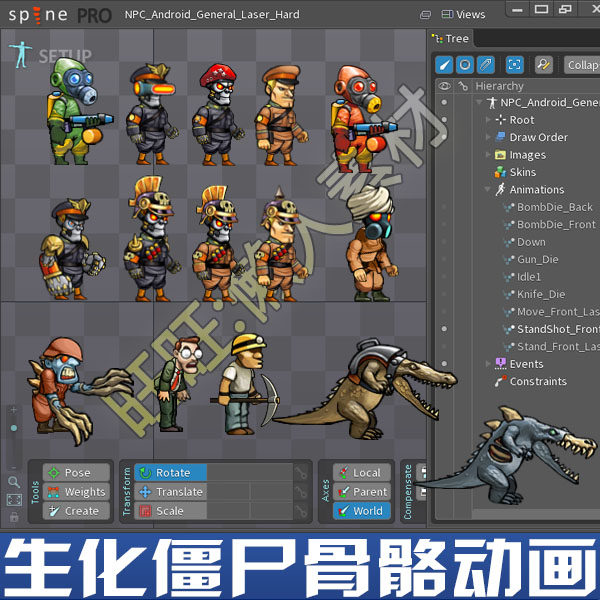The height and width of the screenshot is (600, 600).
Task: Click the lock icon beside Rotate field
Action: pos(301,473)
